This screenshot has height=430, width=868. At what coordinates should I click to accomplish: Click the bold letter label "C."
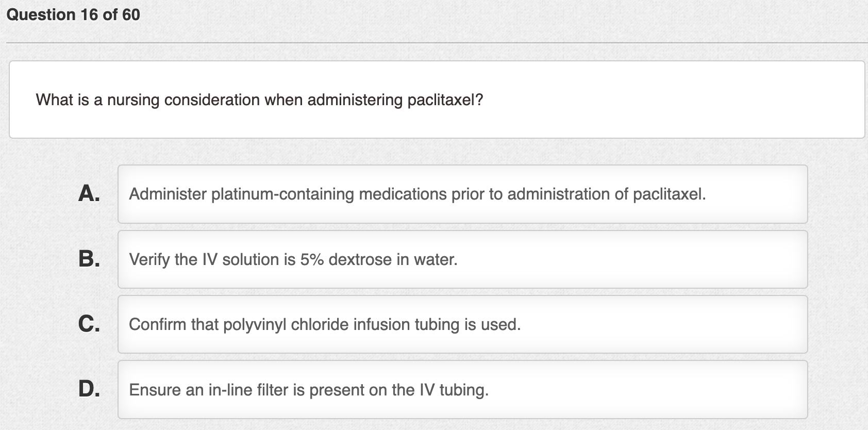[x=89, y=324]
